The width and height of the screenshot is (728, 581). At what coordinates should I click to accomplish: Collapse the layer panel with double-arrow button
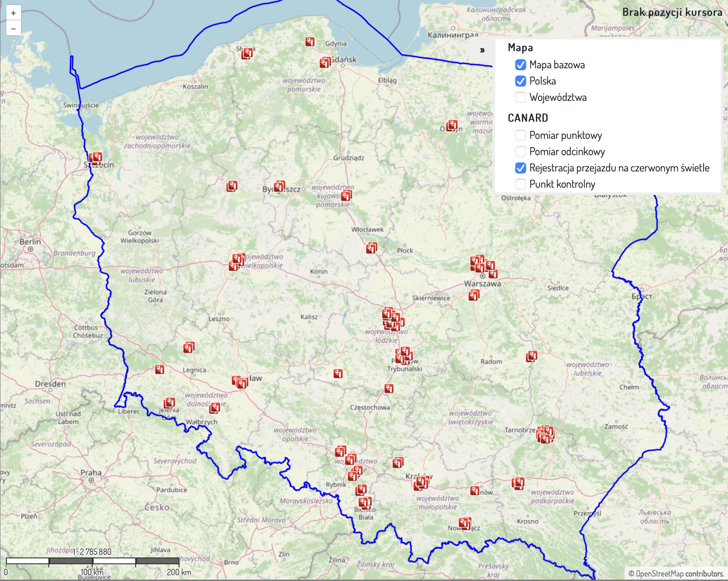(x=482, y=50)
